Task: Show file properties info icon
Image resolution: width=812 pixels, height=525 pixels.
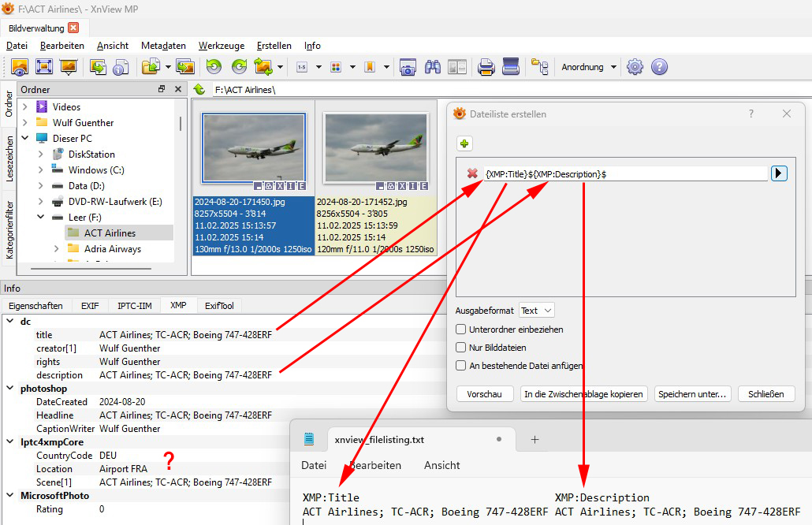Action: click(121, 67)
